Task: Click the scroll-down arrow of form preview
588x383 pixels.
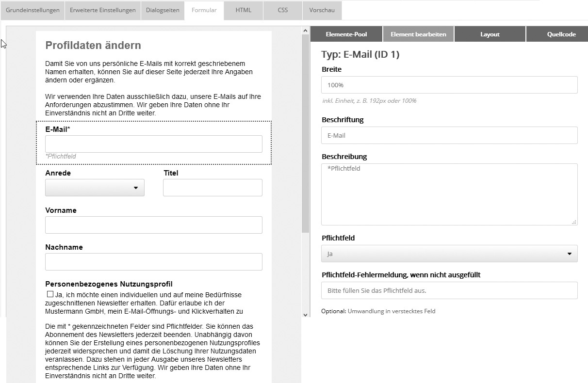Action: [x=305, y=315]
